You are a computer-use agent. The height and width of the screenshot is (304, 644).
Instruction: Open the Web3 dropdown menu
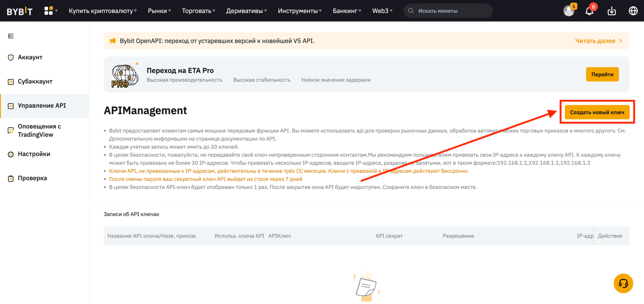382,11
